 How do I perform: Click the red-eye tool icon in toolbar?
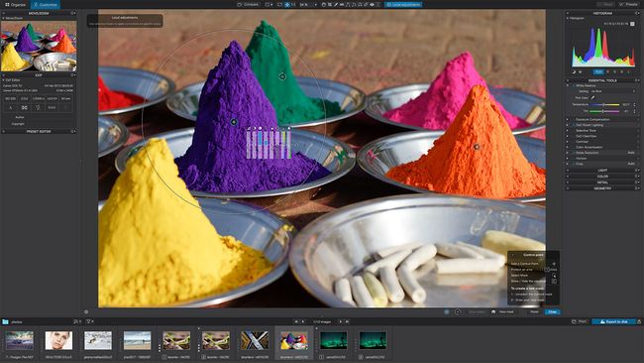click(x=372, y=5)
